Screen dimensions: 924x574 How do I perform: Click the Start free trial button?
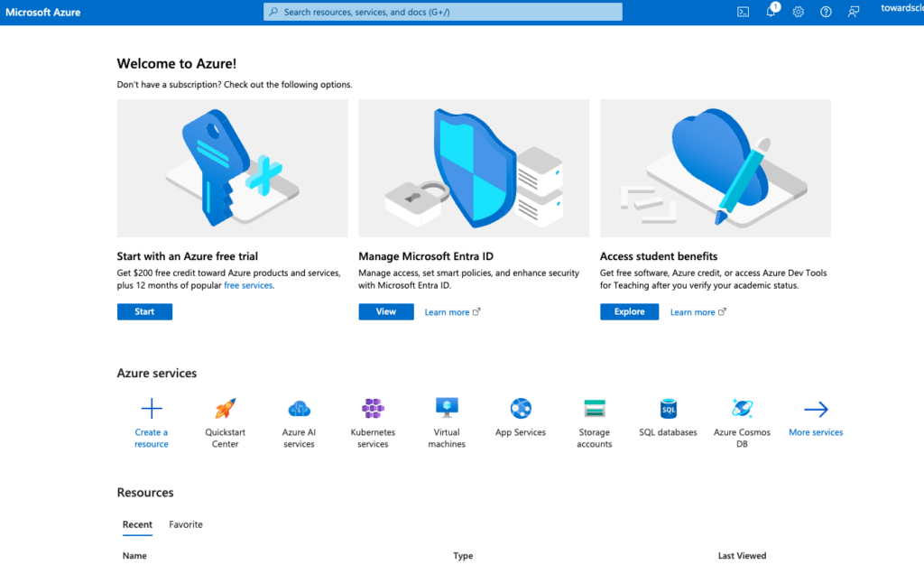click(x=144, y=311)
